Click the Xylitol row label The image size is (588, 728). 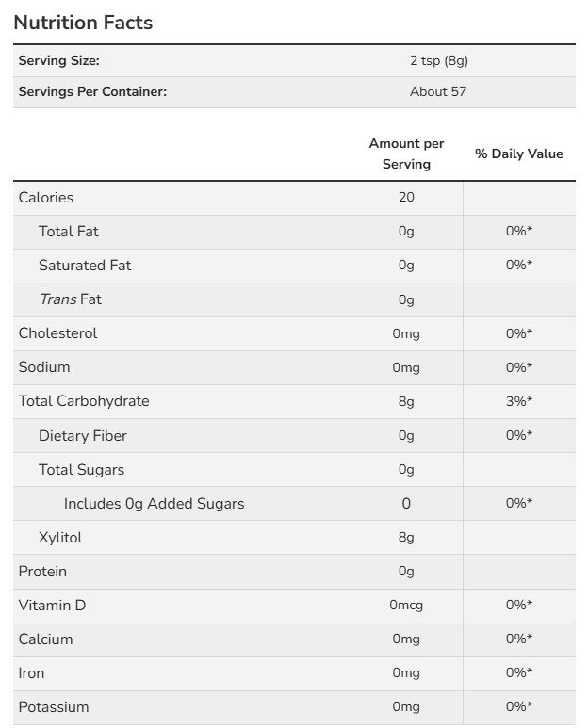click(x=60, y=538)
